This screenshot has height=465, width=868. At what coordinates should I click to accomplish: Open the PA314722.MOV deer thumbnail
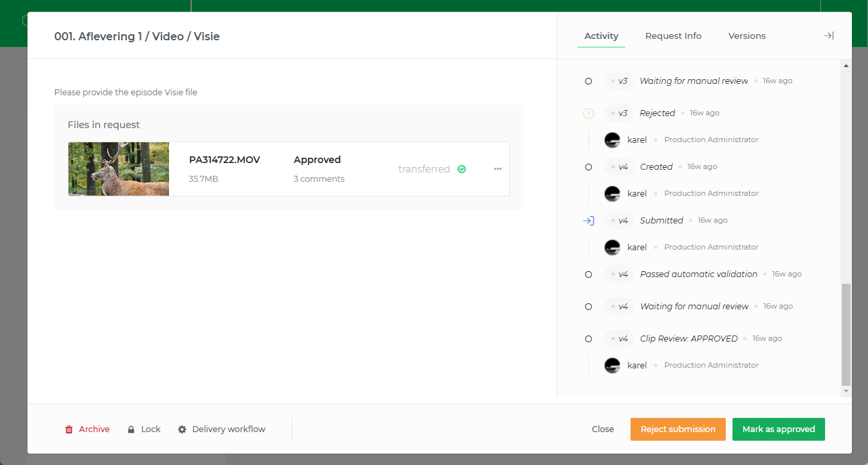(x=119, y=169)
